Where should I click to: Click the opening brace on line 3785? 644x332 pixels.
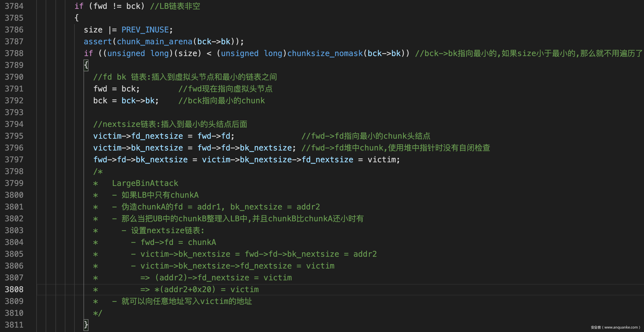(x=76, y=18)
